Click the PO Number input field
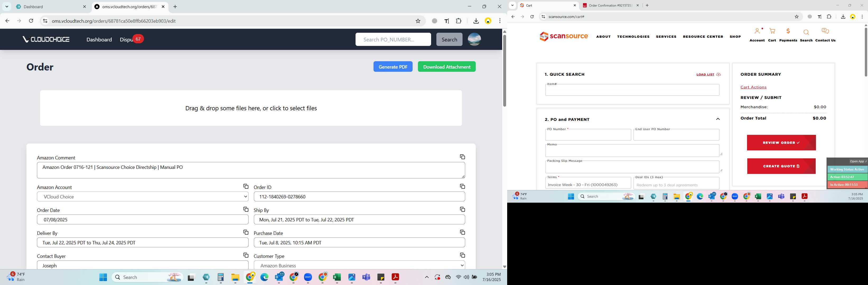The height and width of the screenshot is (285, 868). [x=588, y=135]
